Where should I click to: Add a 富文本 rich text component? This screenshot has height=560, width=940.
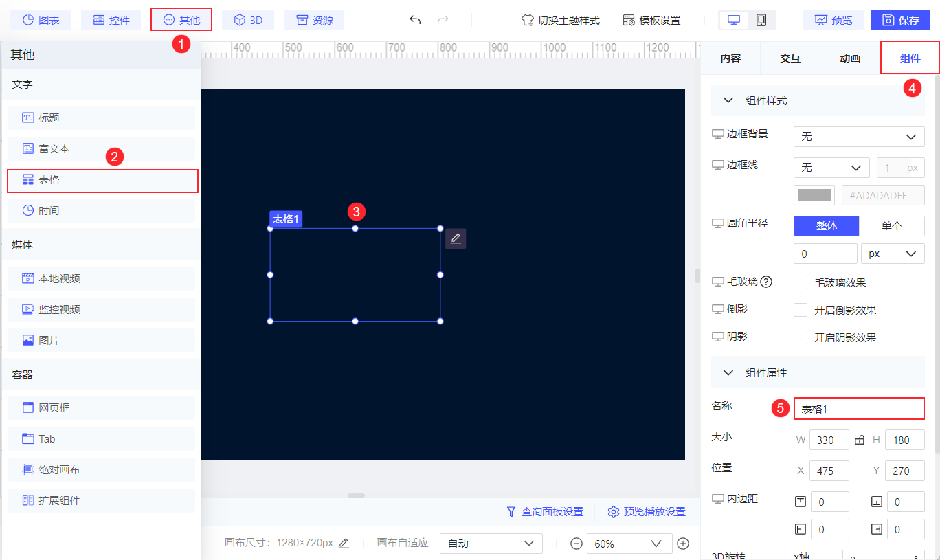pyautogui.click(x=101, y=148)
